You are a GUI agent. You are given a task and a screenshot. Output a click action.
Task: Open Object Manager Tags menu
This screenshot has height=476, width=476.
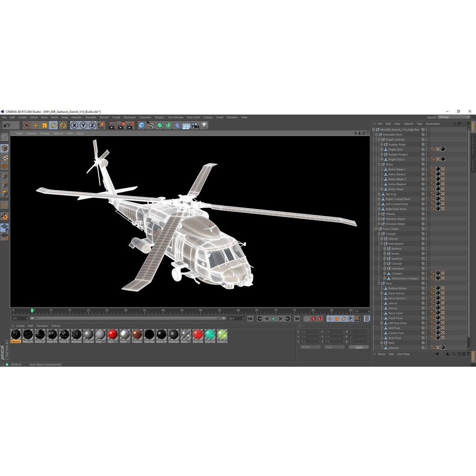click(420, 124)
